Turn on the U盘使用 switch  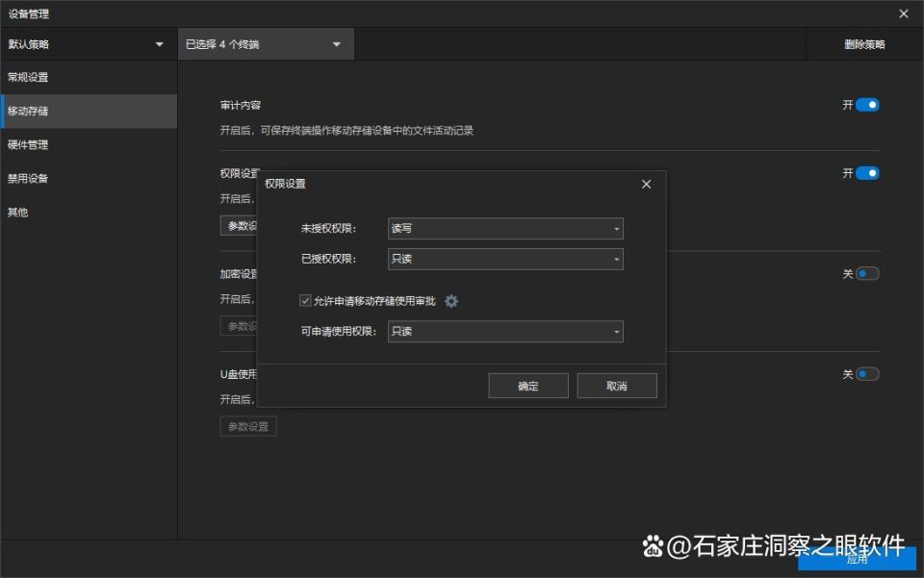click(x=867, y=374)
